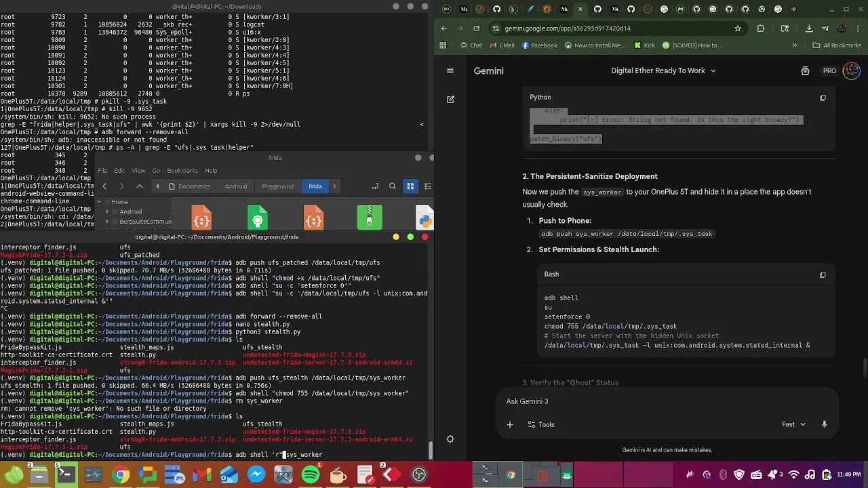Open Chrome extensions puzzle icon
The height and width of the screenshot is (488, 868).
pyautogui.click(x=760, y=28)
